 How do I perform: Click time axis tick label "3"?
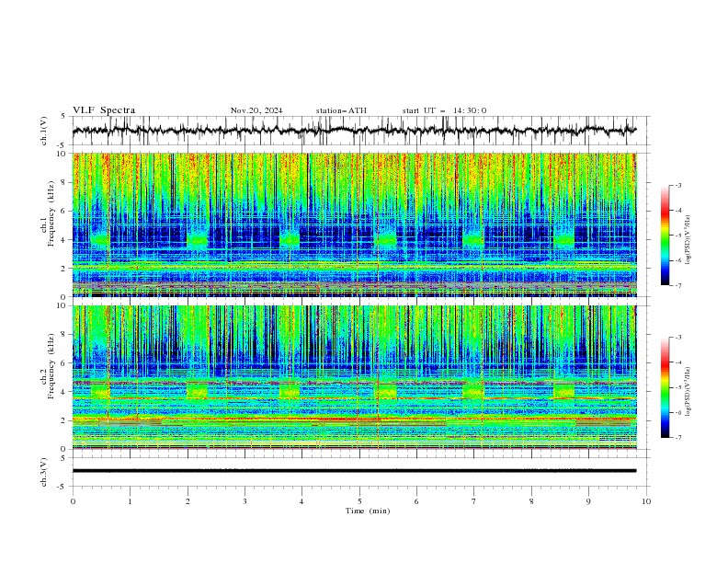(245, 501)
